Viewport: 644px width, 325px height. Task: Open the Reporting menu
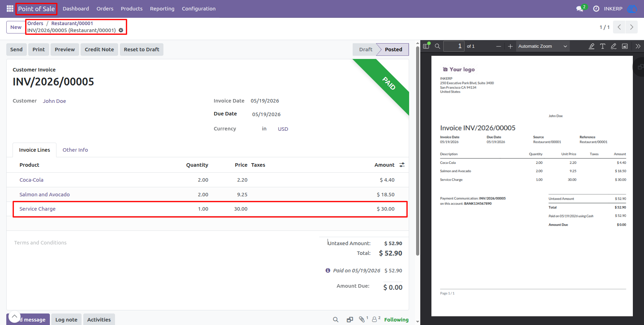(x=162, y=9)
